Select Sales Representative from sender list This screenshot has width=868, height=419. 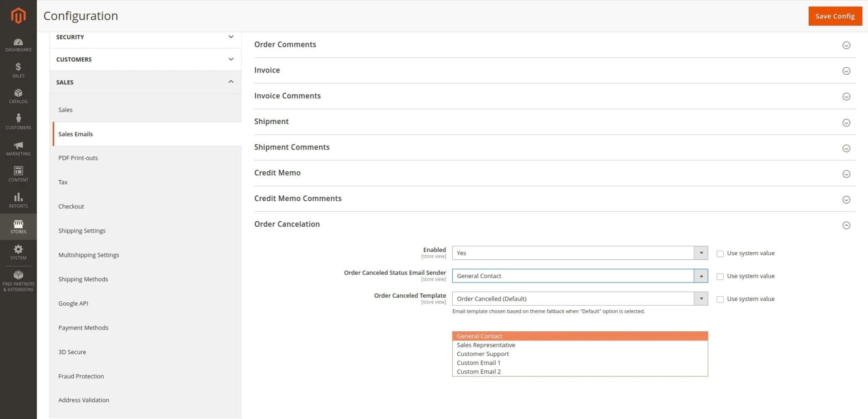(485, 345)
